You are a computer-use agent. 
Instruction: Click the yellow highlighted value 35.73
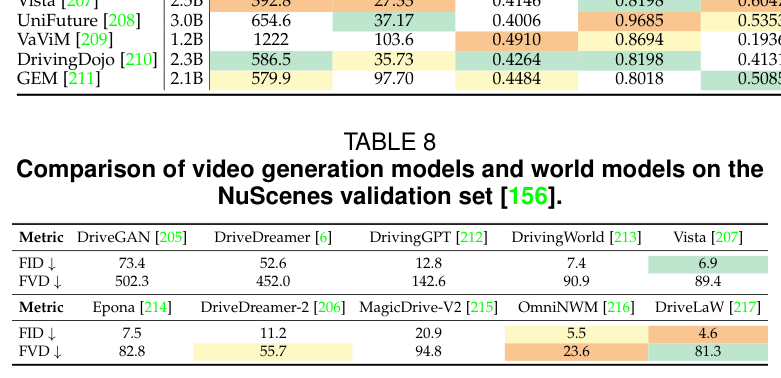394,59
